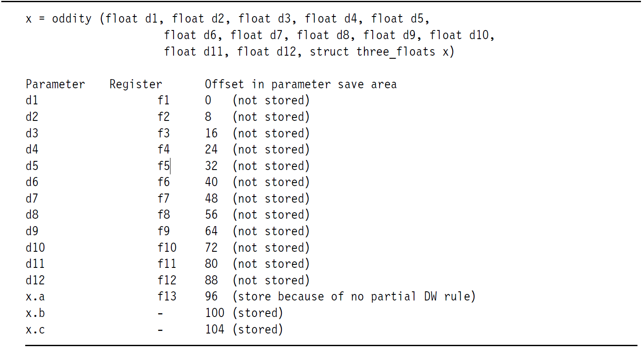The image size is (644, 347).
Task: Select the offset value 104
Action: tap(214, 330)
